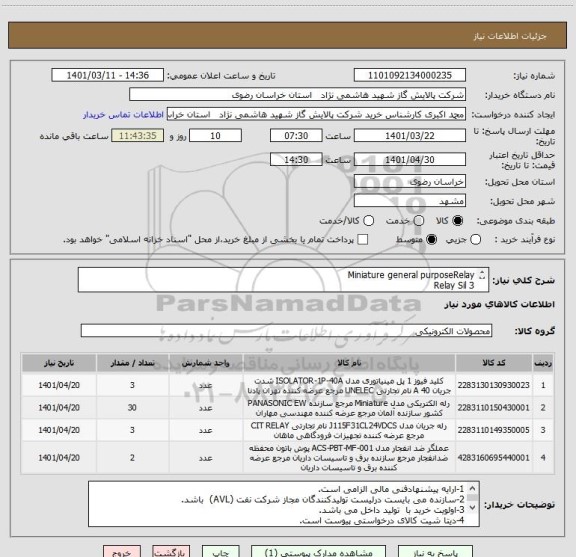Click the ردیف column header
The height and width of the screenshot is (557, 576).
(x=543, y=363)
